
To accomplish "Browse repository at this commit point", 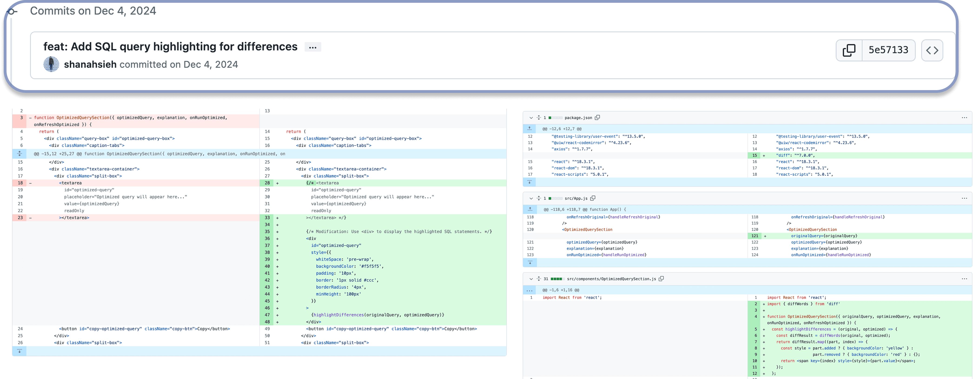I will (932, 50).
